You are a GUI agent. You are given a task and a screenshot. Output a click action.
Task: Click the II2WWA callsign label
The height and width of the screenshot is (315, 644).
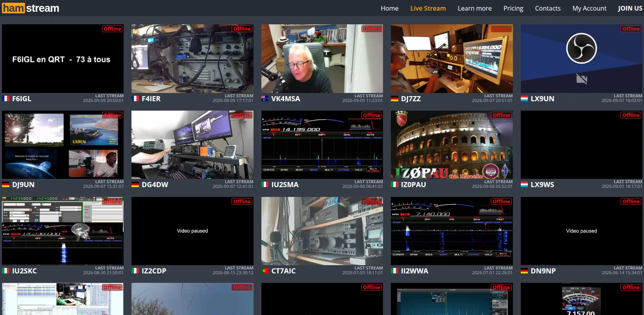[x=414, y=271]
